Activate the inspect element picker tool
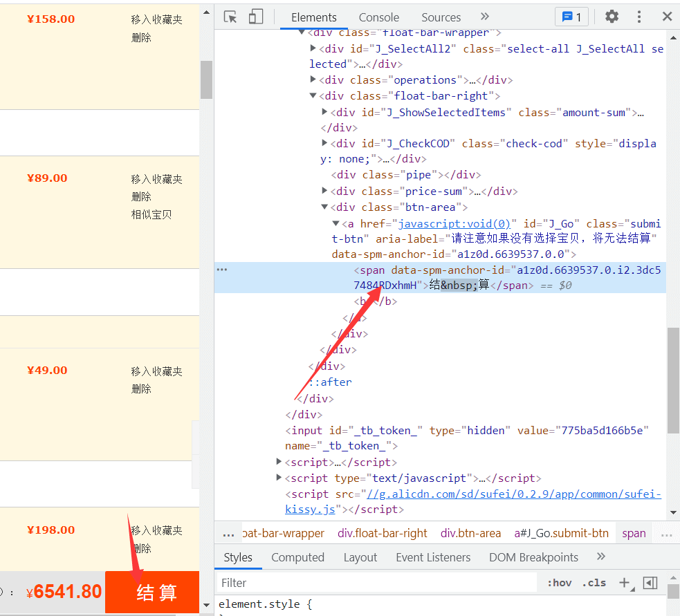The width and height of the screenshot is (680, 616). (x=229, y=16)
